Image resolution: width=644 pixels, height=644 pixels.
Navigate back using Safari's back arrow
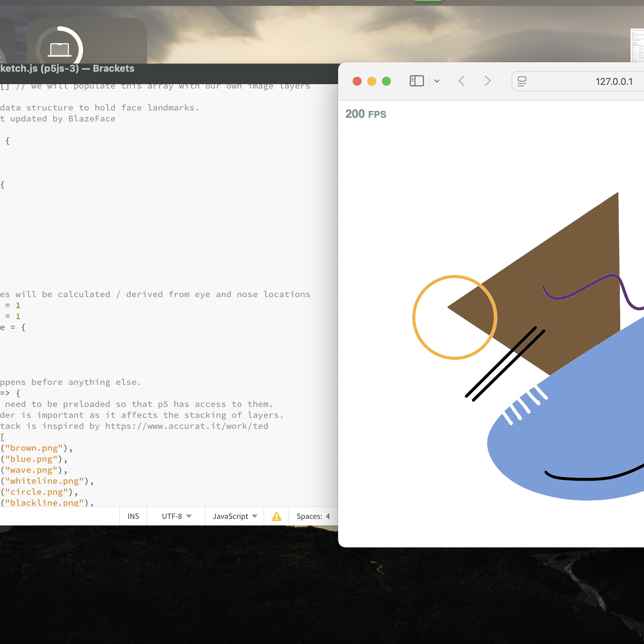462,81
